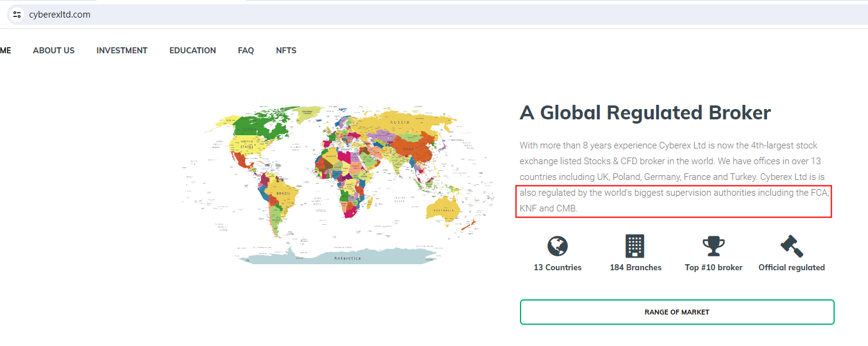Viewport: 868px width, 346px height.
Task: Go to the EDUCATION page
Action: 192,50
